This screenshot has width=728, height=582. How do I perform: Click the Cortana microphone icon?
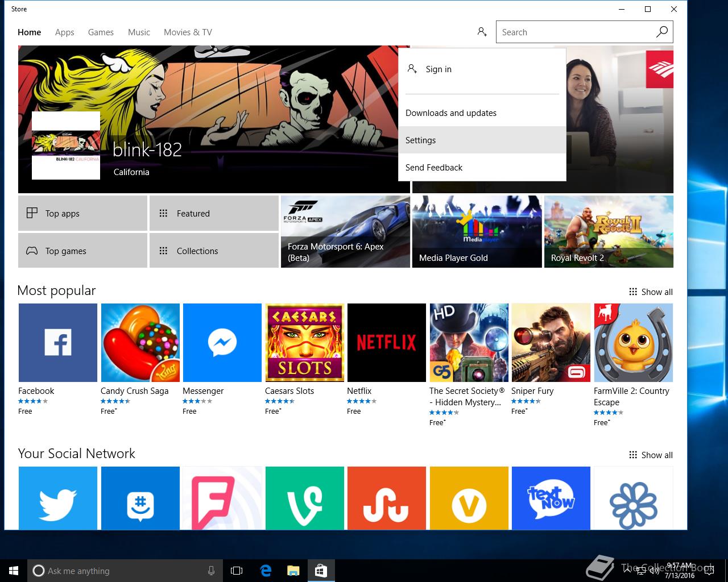[x=211, y=571]
